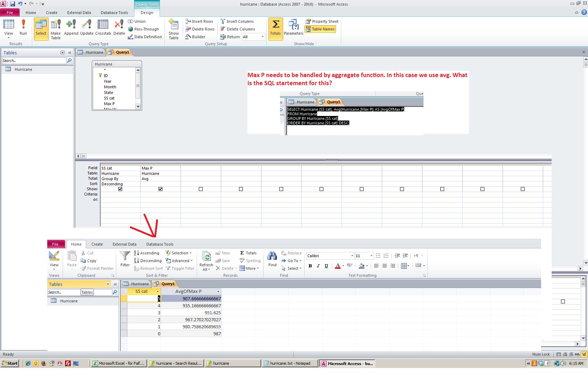588x377 pixels.
Task: Click the Bold formatting button
Action: (310, 266)
